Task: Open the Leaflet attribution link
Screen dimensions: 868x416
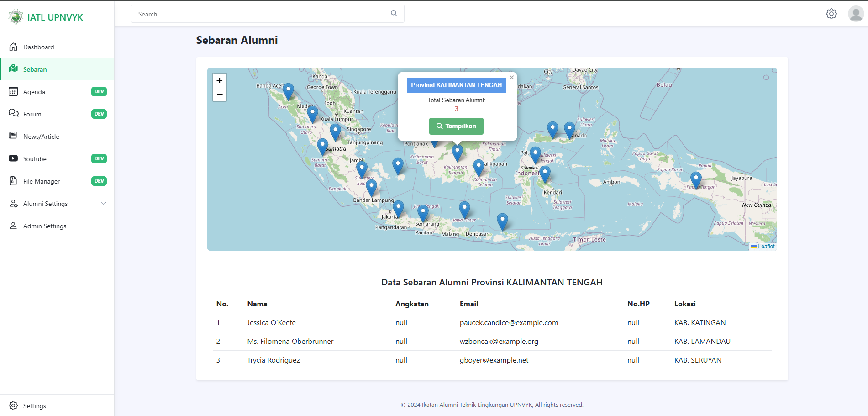Action: pyautogui.click(x=766, y=246)
